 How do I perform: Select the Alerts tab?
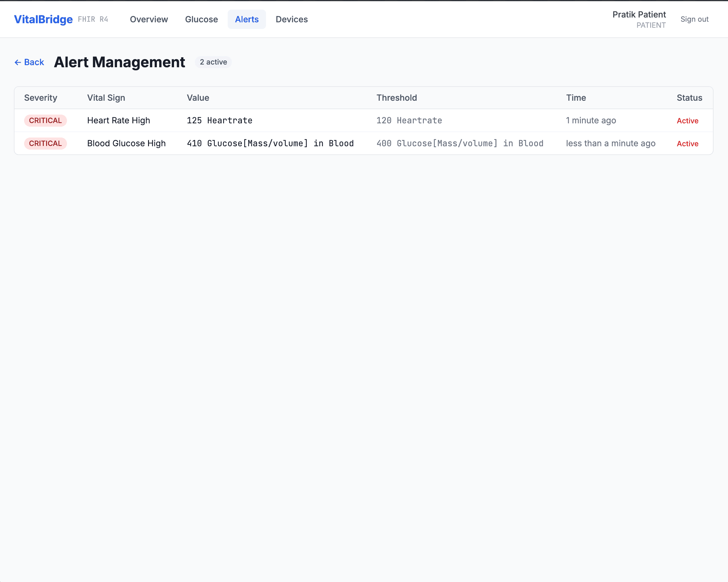247,19
